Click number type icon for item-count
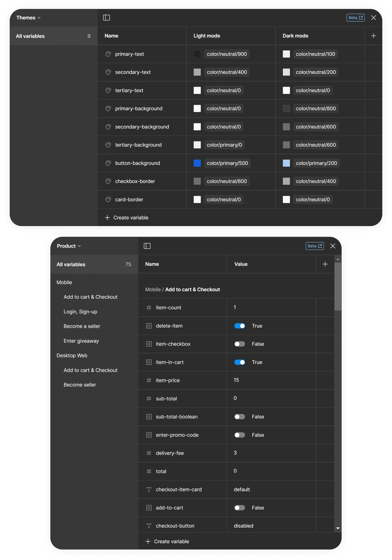Screen dimensions: 392x560 pos(149,308)
